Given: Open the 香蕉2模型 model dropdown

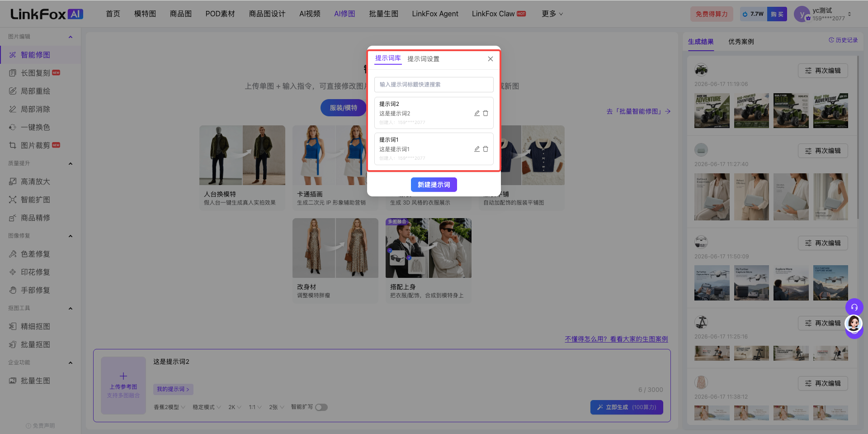Looking at the screenshot, I should [x=170, y=407].
